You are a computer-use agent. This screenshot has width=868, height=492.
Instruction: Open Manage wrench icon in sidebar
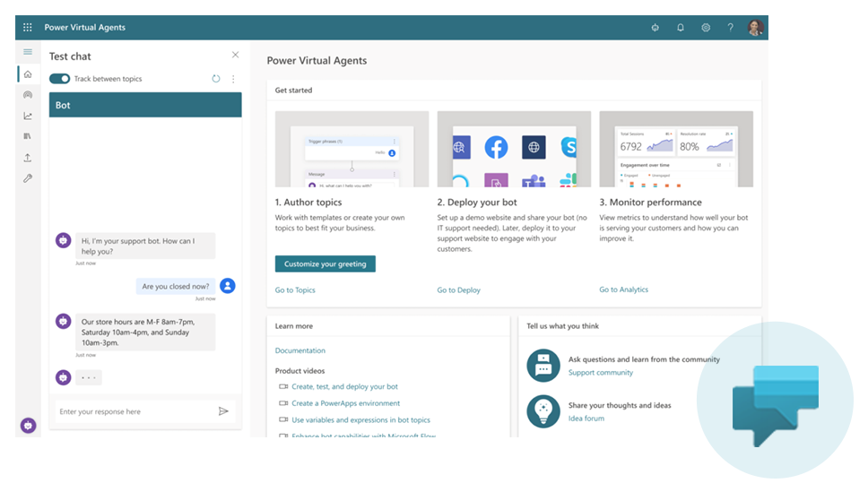[x=28, y=178]
